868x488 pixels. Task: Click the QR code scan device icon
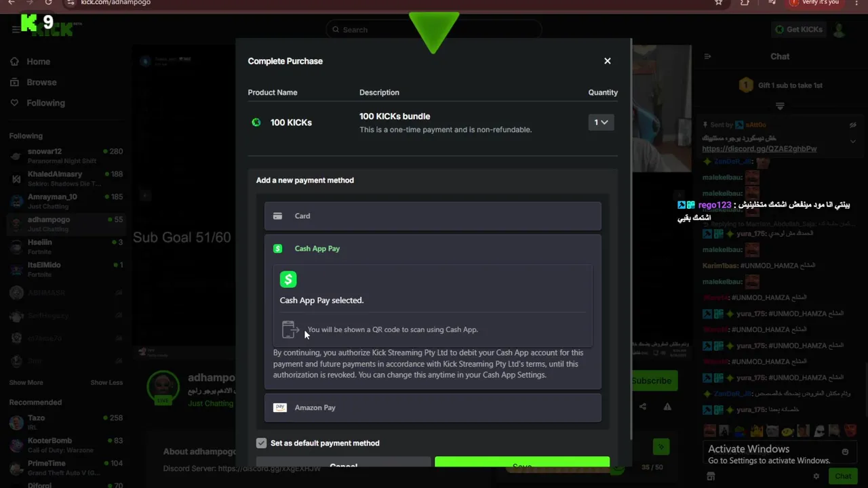(x=290, y=329)
